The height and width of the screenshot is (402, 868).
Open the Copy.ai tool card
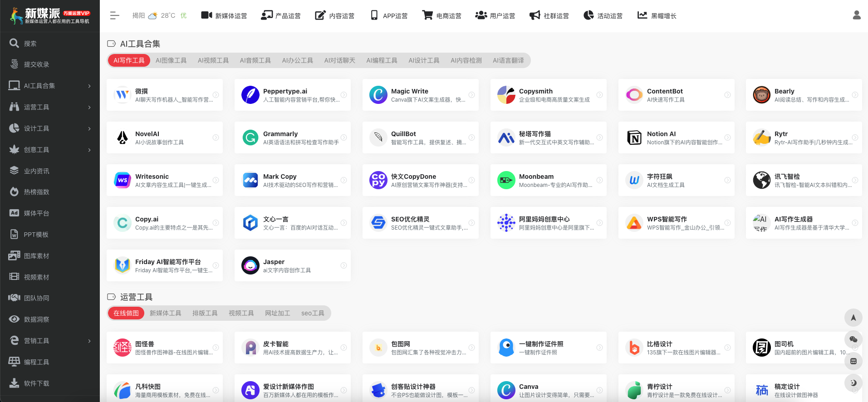click(165, 223)
